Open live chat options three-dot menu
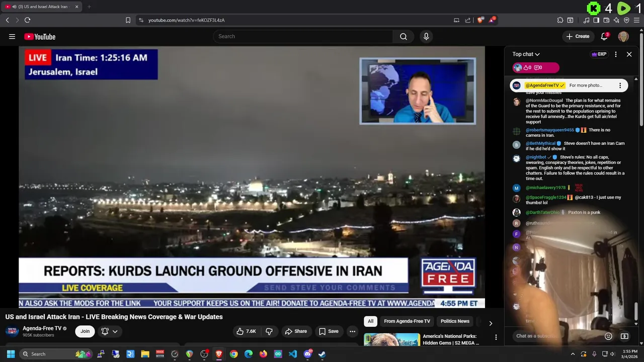Viewport: 644px width, 362px height. [616, 54]
